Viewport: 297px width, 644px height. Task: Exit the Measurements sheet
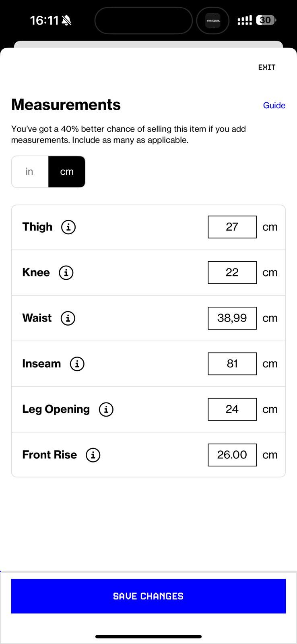(267, 67)
